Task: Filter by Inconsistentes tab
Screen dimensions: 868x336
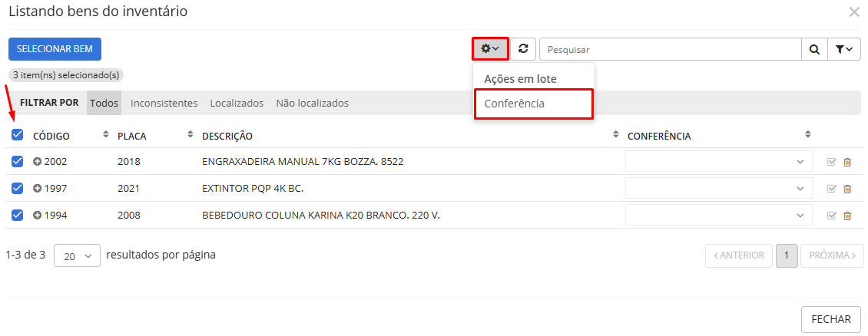Action: (x=164, y=103)
